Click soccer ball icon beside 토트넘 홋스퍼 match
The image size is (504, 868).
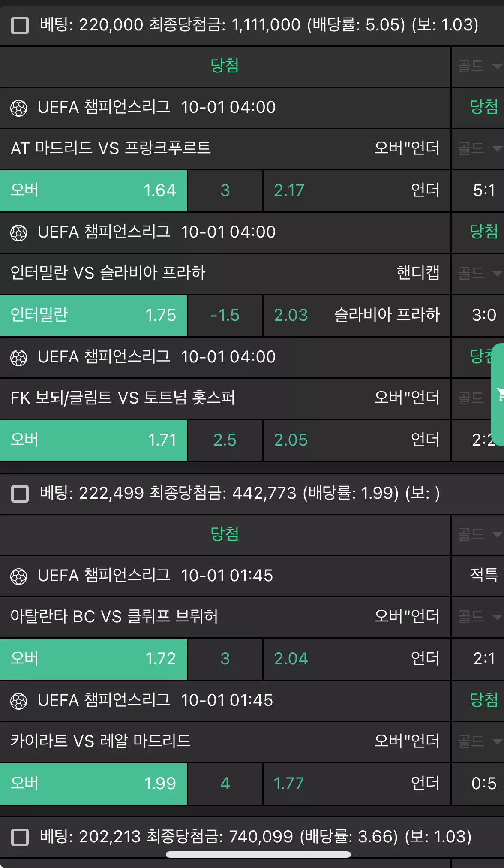18,358
